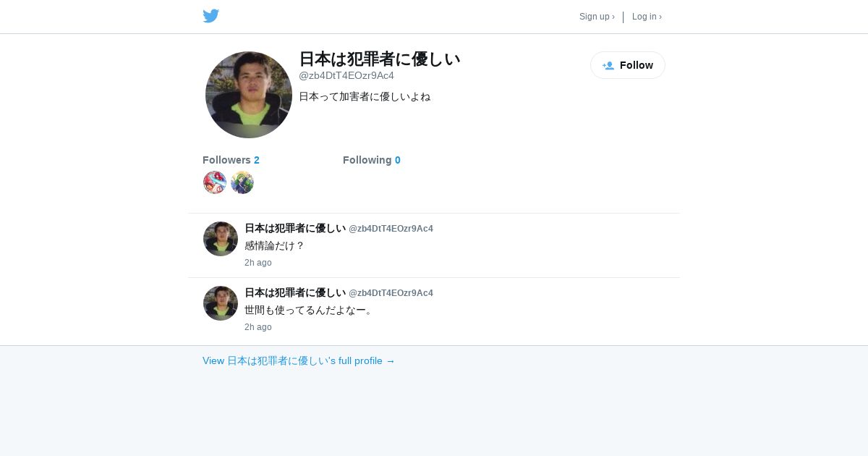Open timestamp 2h ago of first tweet
This screenshot has width=868, height=456.
point(258,263)
